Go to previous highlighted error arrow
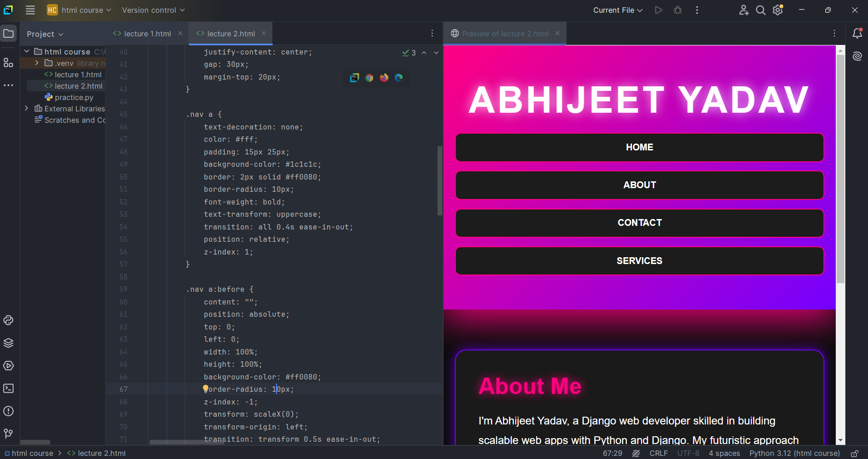Screen dimensions: 868x459 (x=424, y=53)
